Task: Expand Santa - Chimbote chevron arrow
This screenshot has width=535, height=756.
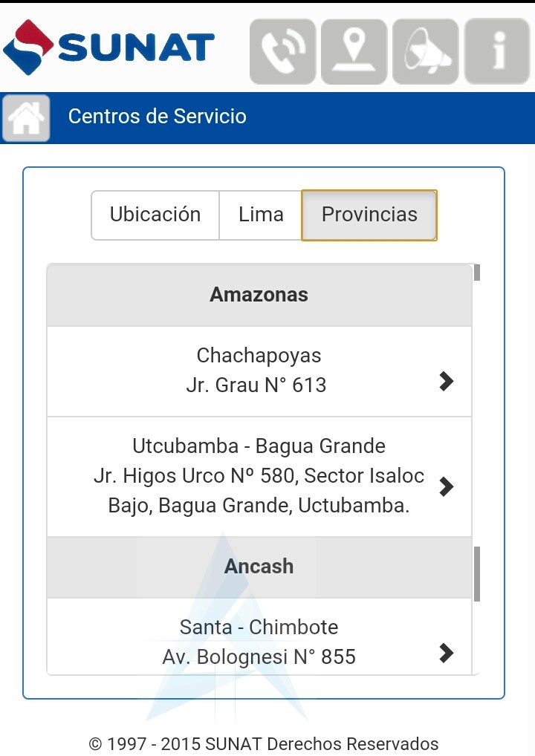Action: point(446,653)
